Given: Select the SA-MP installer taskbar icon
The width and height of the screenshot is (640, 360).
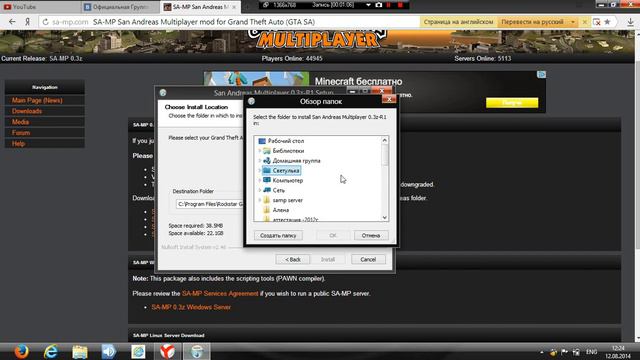Looking at the screenshot, I should (196, 351).
